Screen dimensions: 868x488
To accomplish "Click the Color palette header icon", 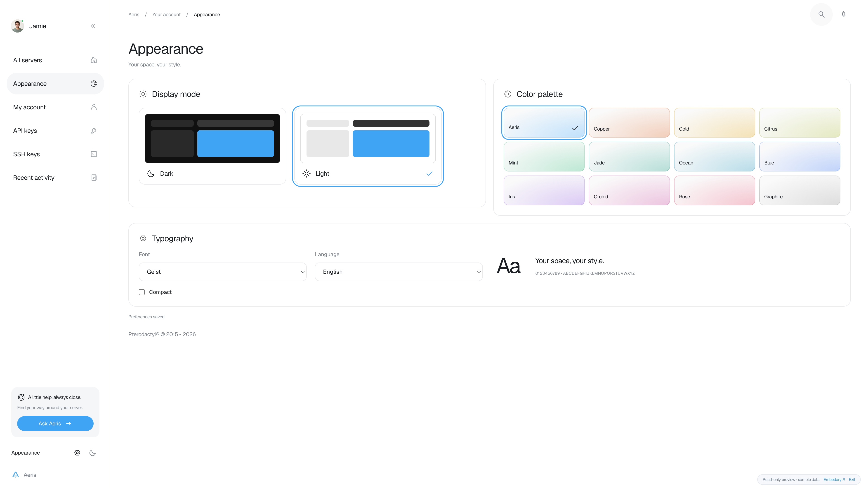I will coord(508,94).
